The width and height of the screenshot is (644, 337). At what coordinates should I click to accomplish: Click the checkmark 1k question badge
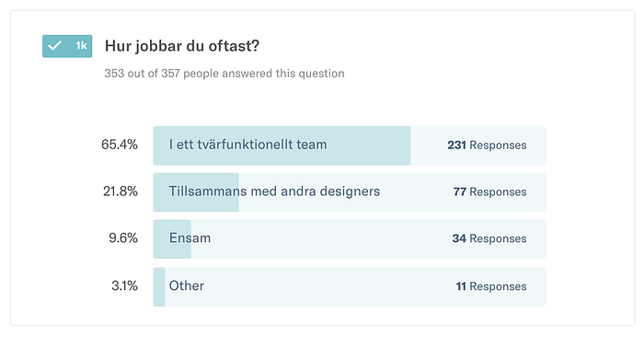(67, 46)
